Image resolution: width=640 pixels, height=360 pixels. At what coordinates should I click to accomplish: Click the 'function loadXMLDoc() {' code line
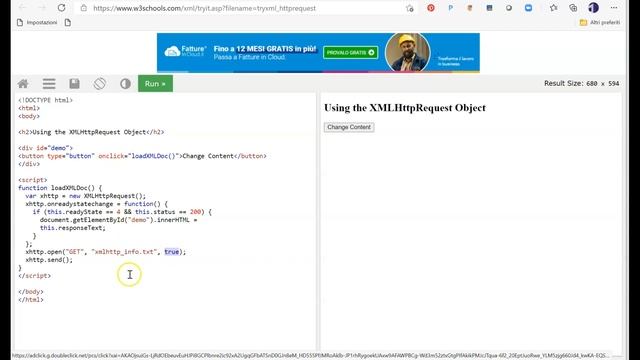60,188
